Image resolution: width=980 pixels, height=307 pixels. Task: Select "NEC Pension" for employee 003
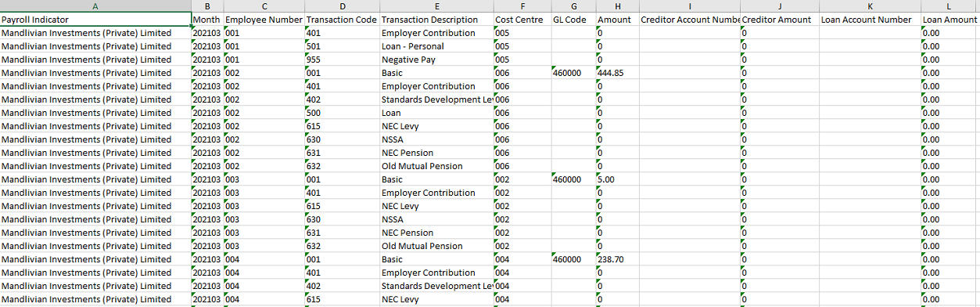437,233
